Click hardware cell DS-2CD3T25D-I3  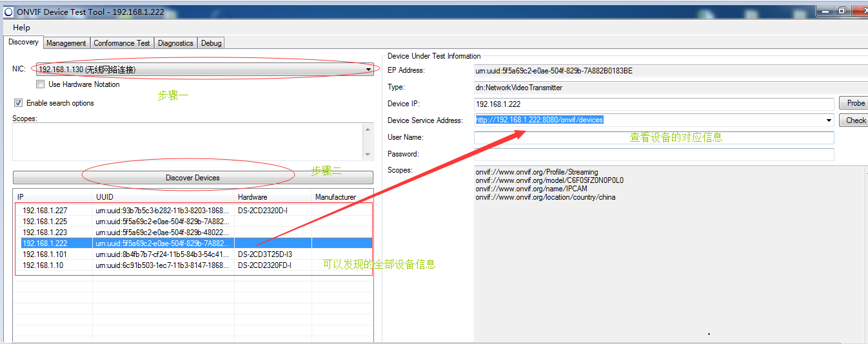click(273, 254)
